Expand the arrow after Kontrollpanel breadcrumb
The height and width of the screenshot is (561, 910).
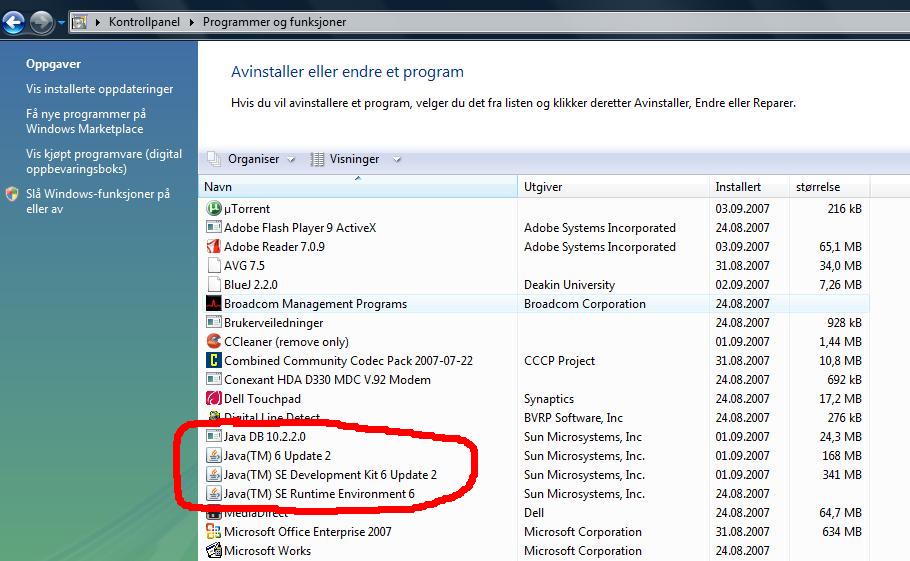click(192, 22)
